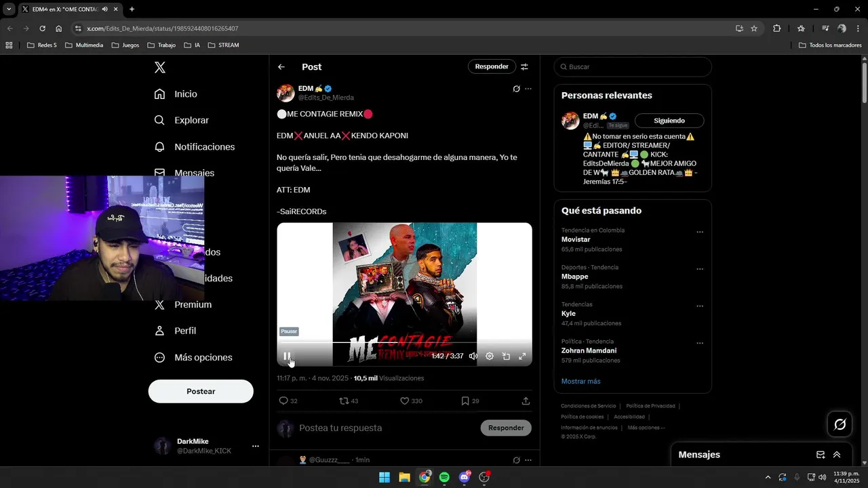
Task: Go back with Post arrow
Action: (281, 67)
